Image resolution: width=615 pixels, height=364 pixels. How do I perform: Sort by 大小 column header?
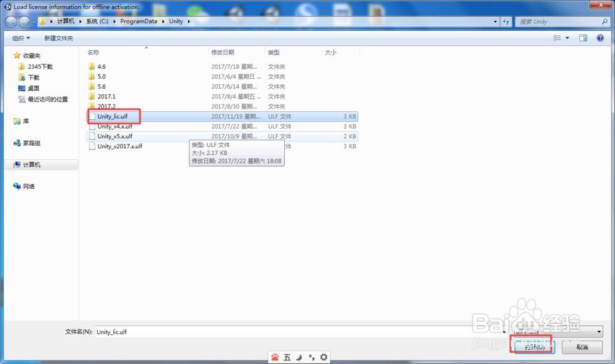tap(330, 52)
